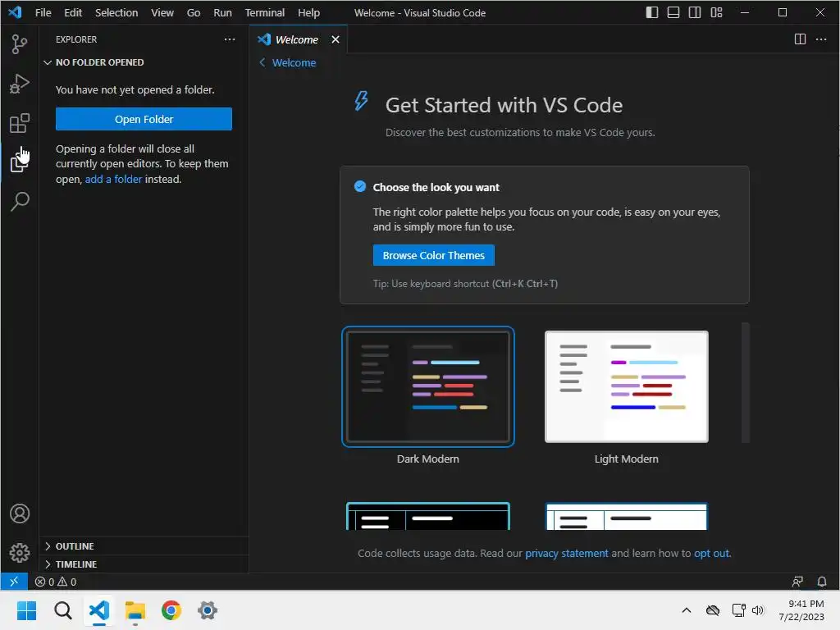Select the Explorer files icon
This screenshot has height=630, width=840.
click(20, 162)
